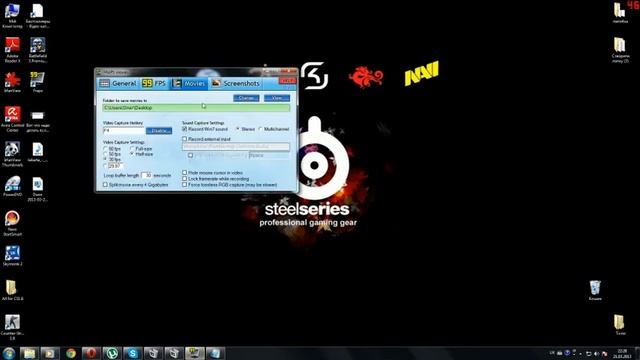Open the Windows Start menu orb
The image size is (640, 360).
point(9,353)
